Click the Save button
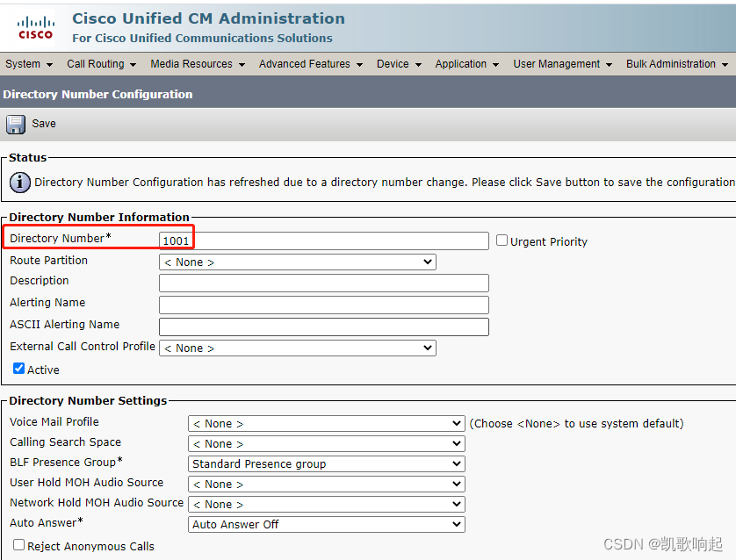736x560 pixels. pos(44,123)
